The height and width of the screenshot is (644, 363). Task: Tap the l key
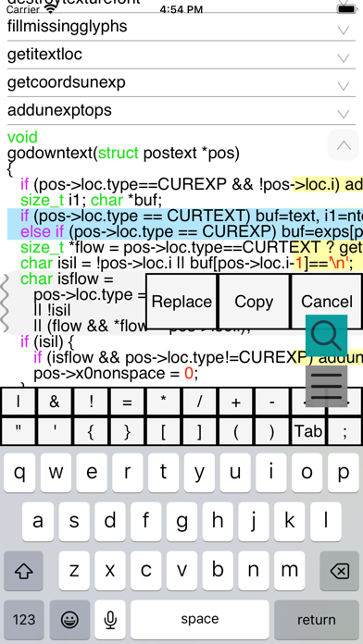click(x=326, y=522)
